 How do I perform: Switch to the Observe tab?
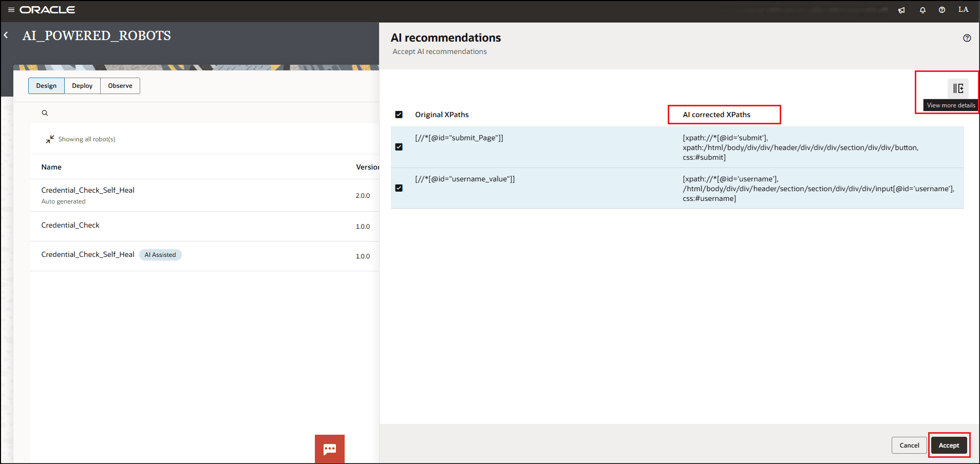120,86
